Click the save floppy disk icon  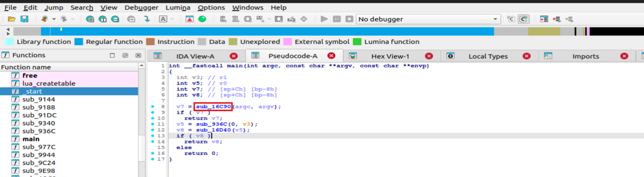[24, 19]
